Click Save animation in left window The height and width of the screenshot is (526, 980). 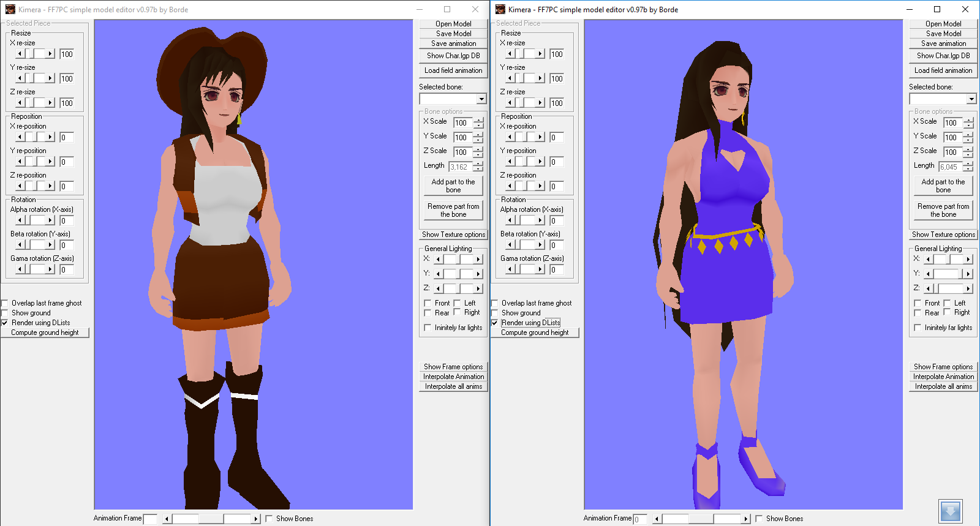click(453, 43)
